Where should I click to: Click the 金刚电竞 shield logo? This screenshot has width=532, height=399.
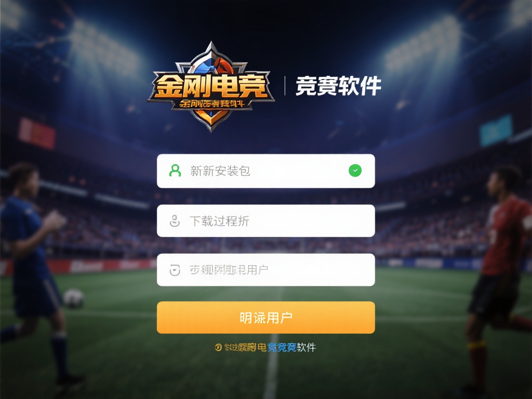click(211, 87)
